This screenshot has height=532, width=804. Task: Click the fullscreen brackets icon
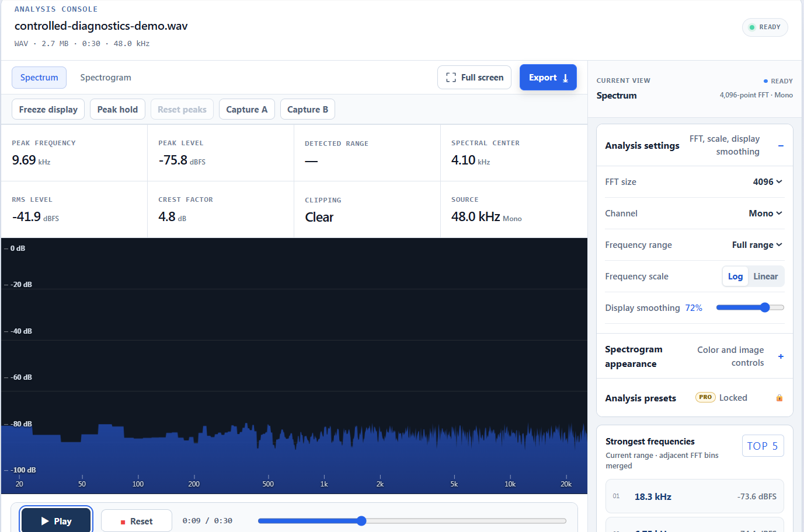451,78
